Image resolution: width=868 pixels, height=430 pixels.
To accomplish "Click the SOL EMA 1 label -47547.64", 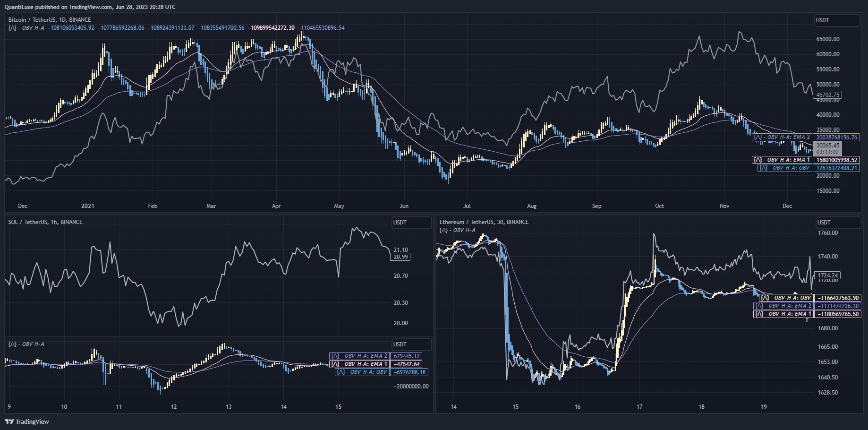I will (375, 364).
